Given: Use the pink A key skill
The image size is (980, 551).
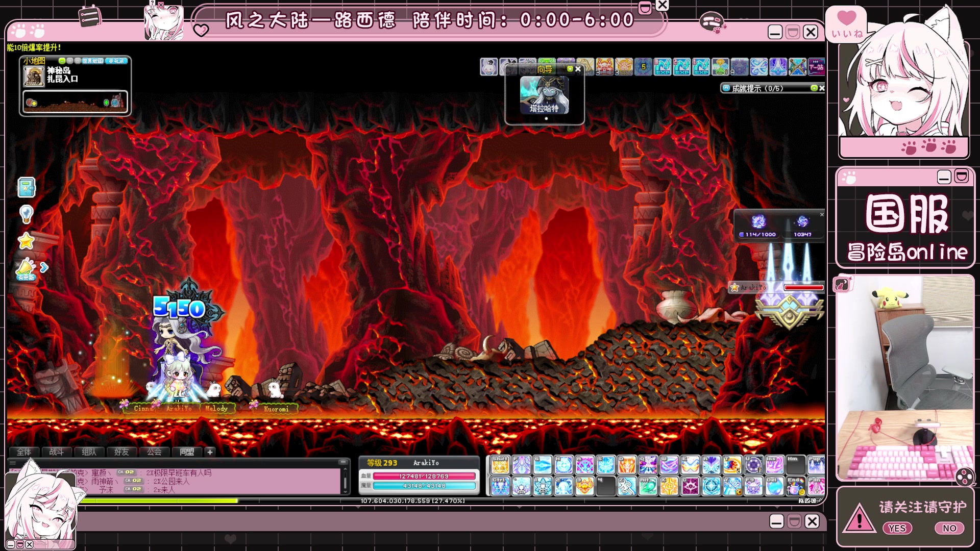Looking at the screenshot, I should coord(584,465).
